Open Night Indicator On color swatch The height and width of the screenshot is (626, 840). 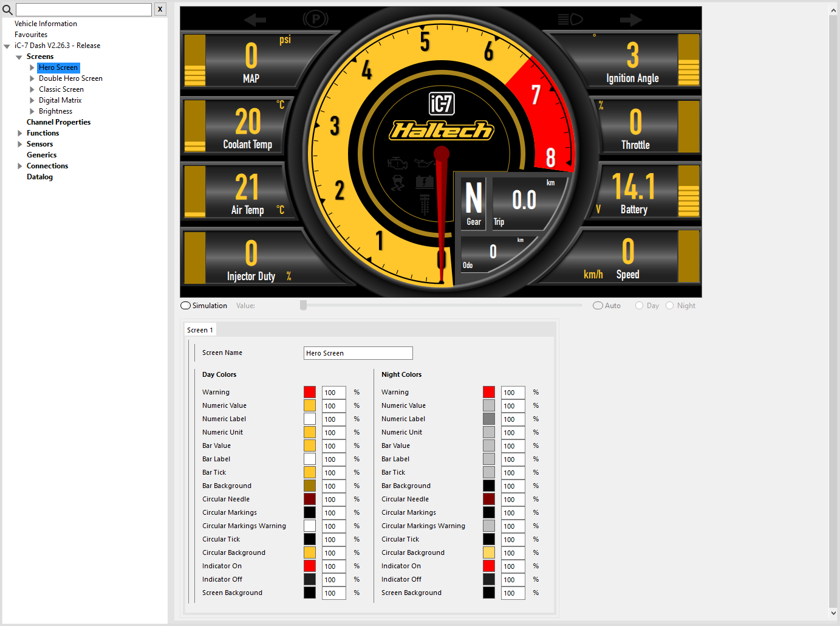pos(489,566)
